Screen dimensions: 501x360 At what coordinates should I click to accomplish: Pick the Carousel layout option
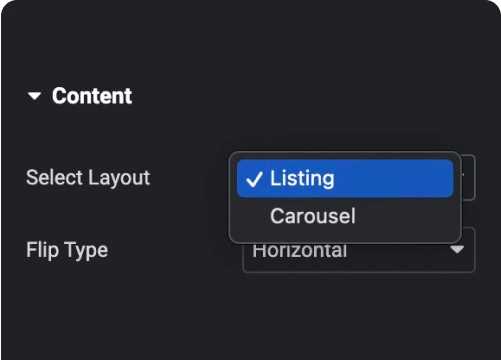click(345, 216)
